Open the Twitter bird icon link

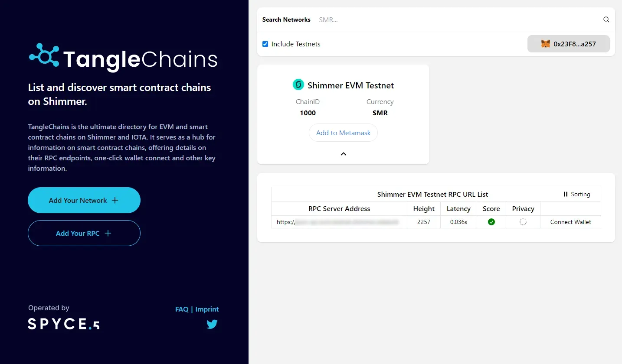(x=212, y=324)
